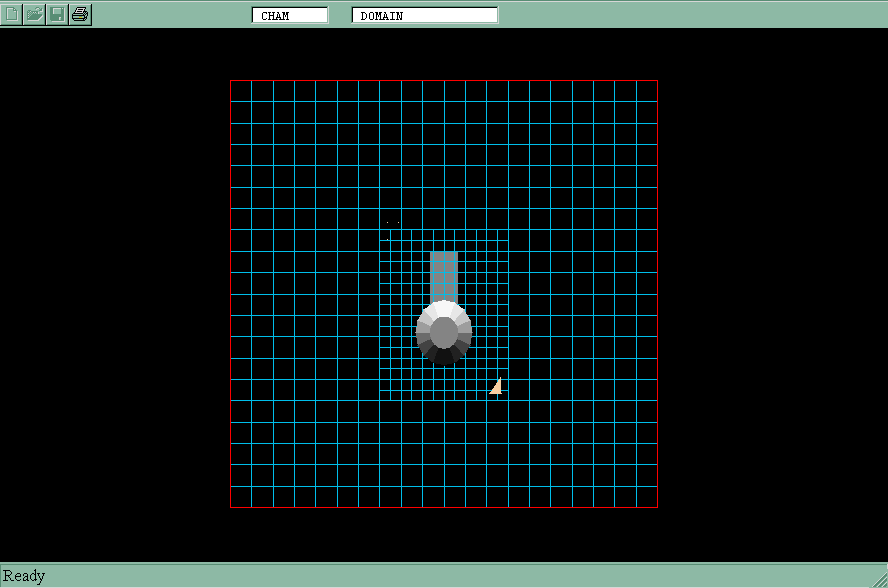This screenshot has height=588, width=888.
Task: Click the DOMAIN text field
Action: [x=425, y=15]
